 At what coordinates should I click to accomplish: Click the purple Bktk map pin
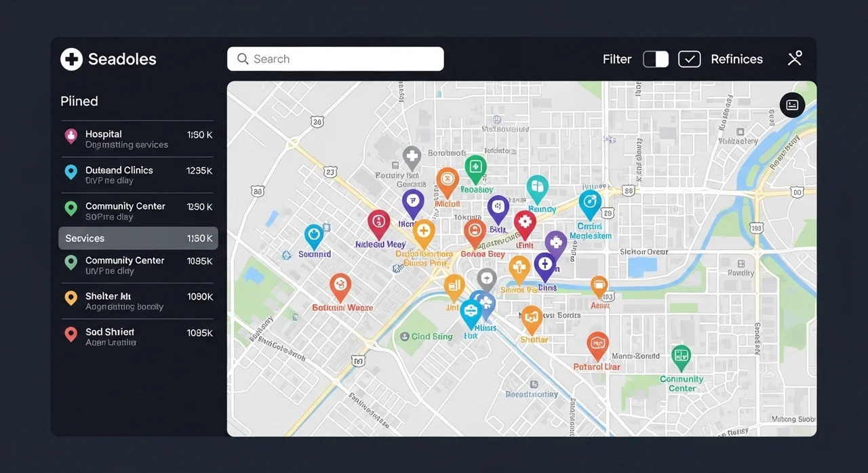[x=498, y=209]
